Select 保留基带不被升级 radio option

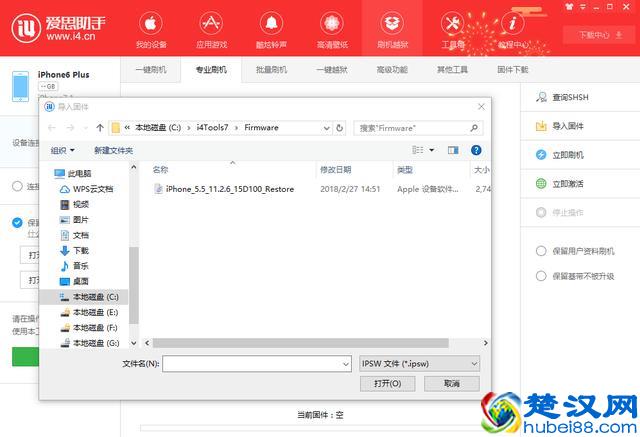(541, 276)
